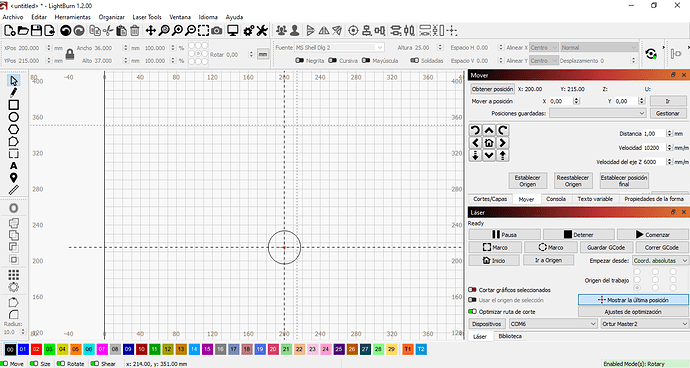The image size is (690, 368).
Task: Select the pencil line drawing tool
Action: click(14, 92)
